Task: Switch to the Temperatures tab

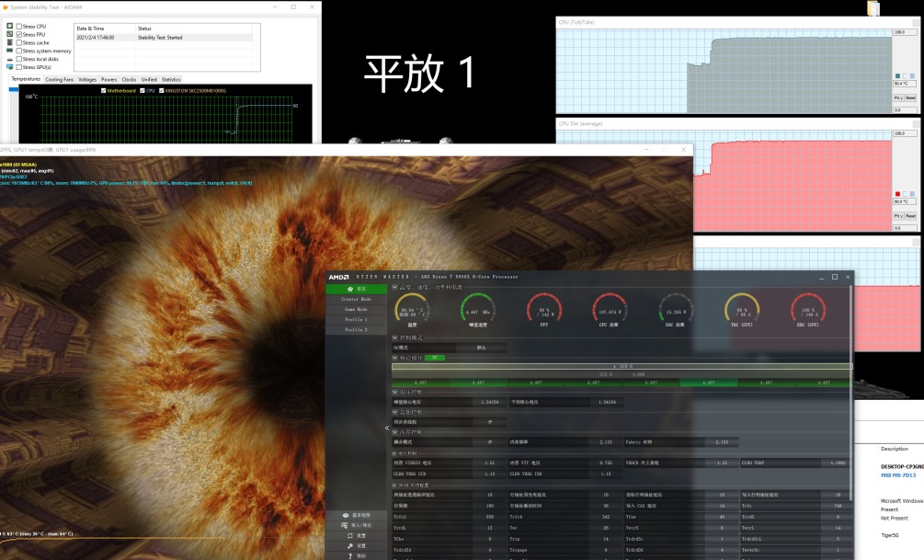Action: [x=26, y=79]
